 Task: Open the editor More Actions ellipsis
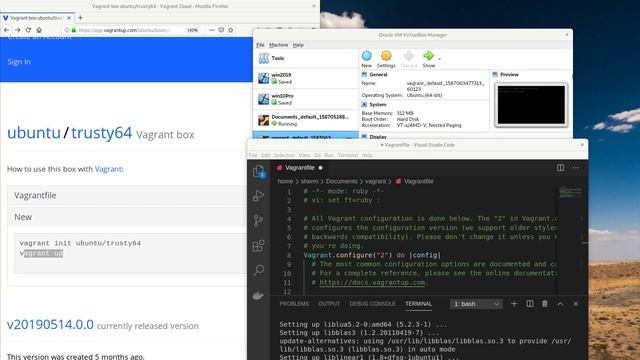576,168
